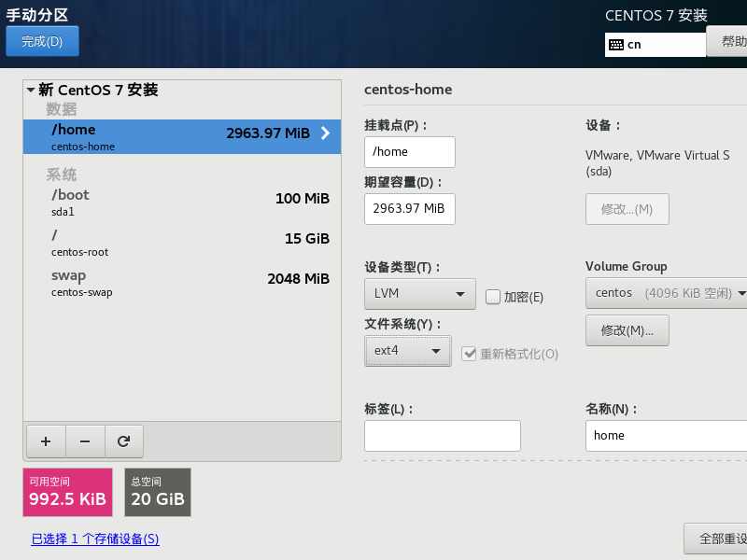Click the 100 MiB boot size value
Screen dimensions: 747x560
coord(303,199)
